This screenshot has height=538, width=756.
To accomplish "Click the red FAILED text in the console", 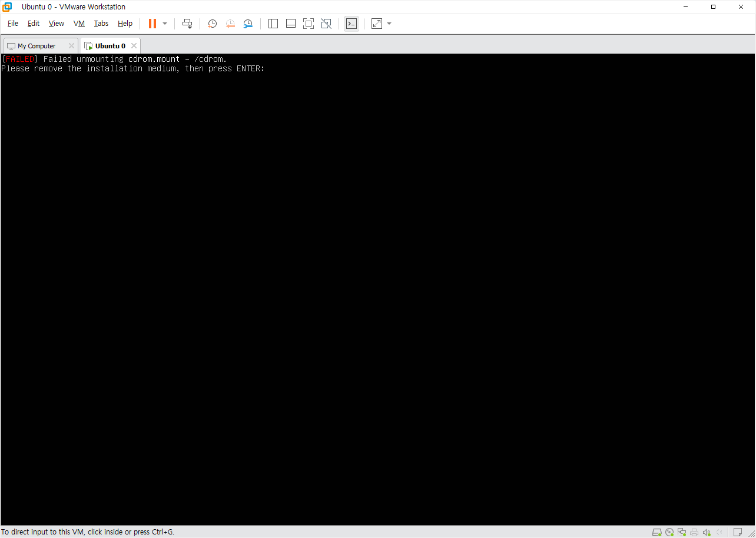I will 20,59.
